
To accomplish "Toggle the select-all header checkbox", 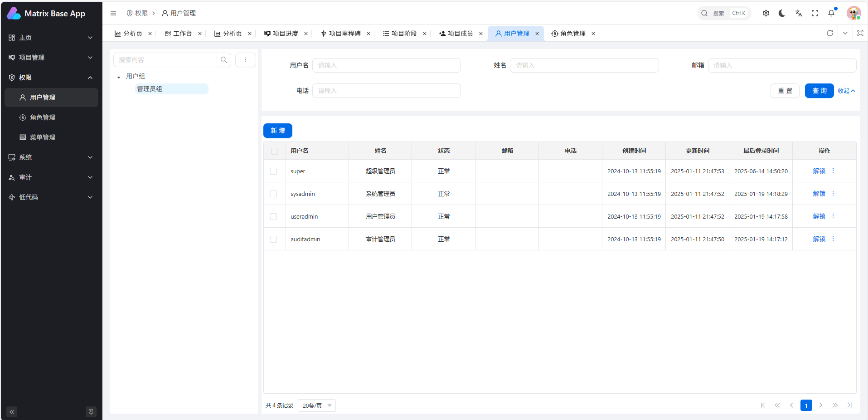I will tap(275, 151).
